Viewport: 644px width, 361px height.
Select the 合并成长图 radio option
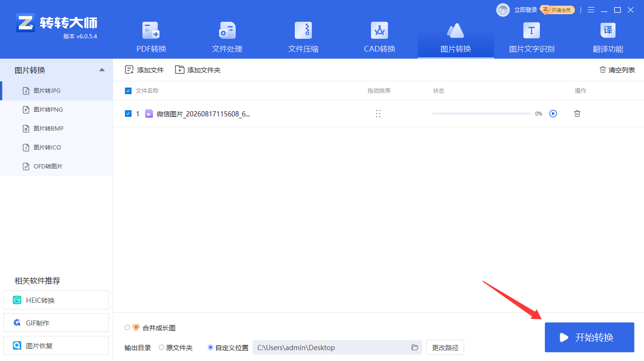[x=127, y=327]
